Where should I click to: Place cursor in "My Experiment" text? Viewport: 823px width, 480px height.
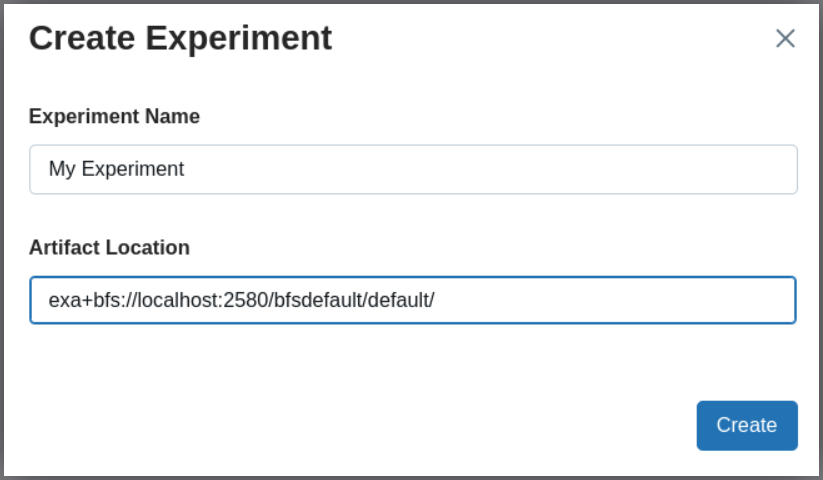click(x=116, y=169)
